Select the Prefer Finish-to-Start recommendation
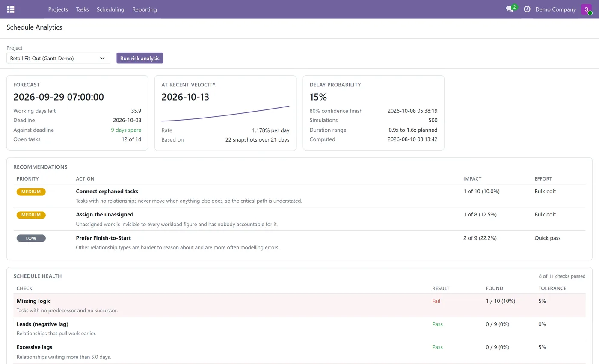Screen dimensions: 599x364 [x=104, y=238]
